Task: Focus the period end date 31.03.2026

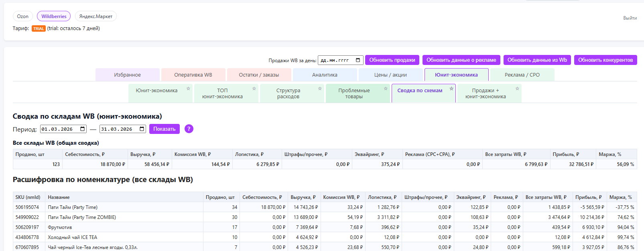Action: (123, 129)
